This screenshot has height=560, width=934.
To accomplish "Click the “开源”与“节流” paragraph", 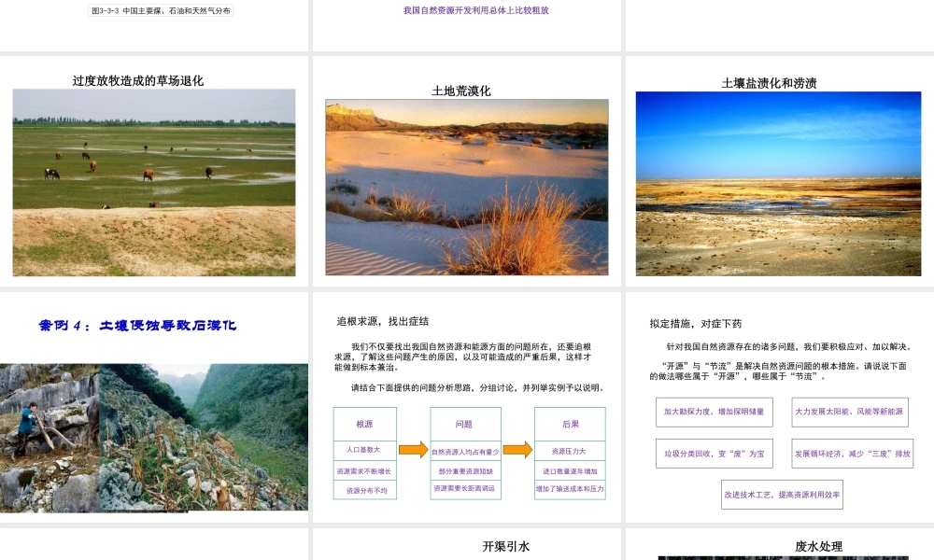I will [778, 371].
